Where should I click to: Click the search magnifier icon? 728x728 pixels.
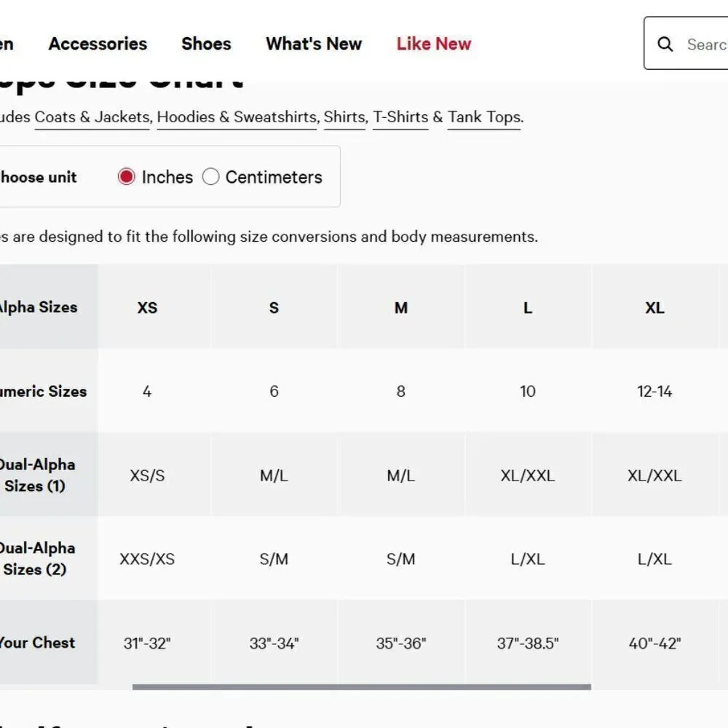click(665, 44)
